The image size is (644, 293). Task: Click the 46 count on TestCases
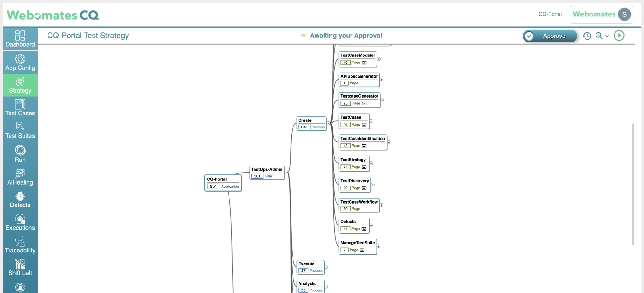point(345,125)
